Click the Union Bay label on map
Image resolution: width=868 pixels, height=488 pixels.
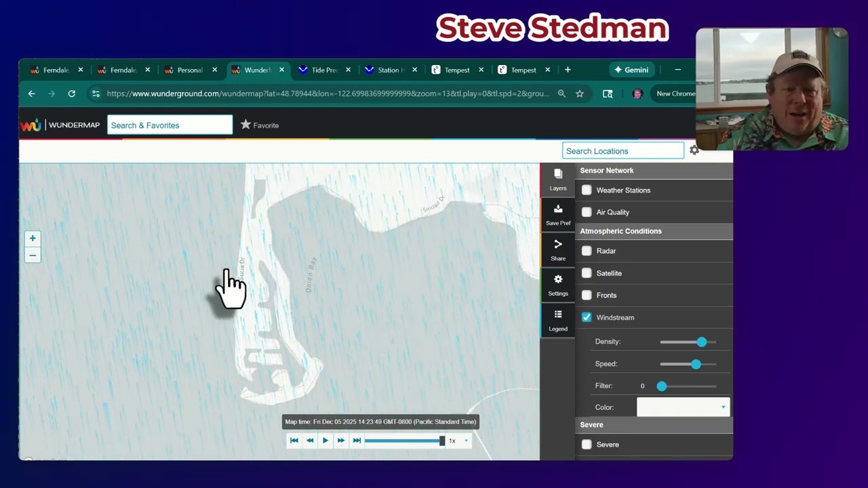click(311, 274)
